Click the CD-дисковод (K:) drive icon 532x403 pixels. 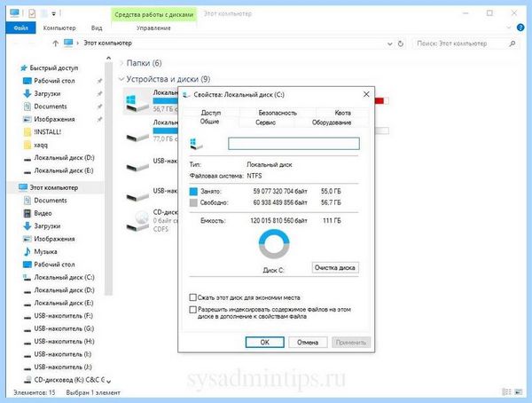27,380
